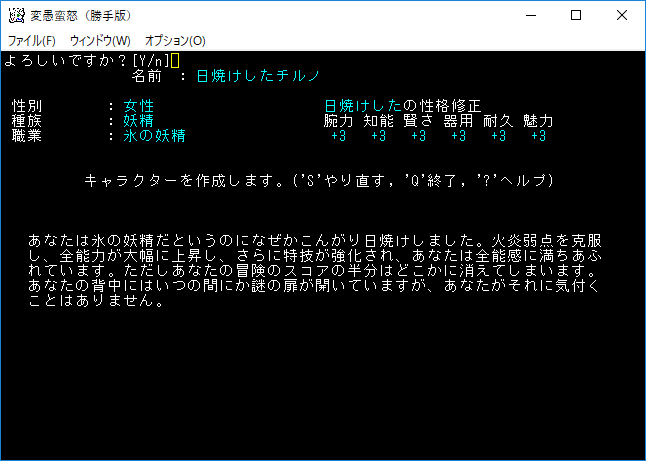
Task: Select the 氷の妖精 class value
Action: (x=155, y=136)
